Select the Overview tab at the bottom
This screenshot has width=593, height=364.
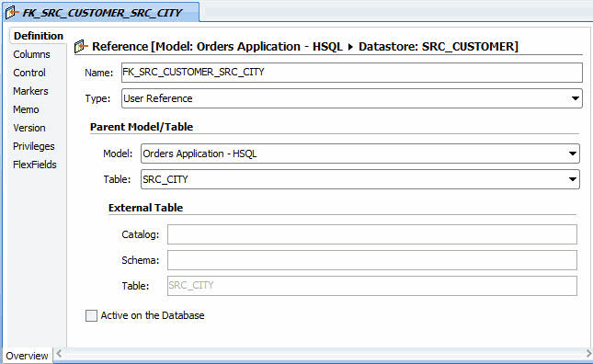click(27, 356)
